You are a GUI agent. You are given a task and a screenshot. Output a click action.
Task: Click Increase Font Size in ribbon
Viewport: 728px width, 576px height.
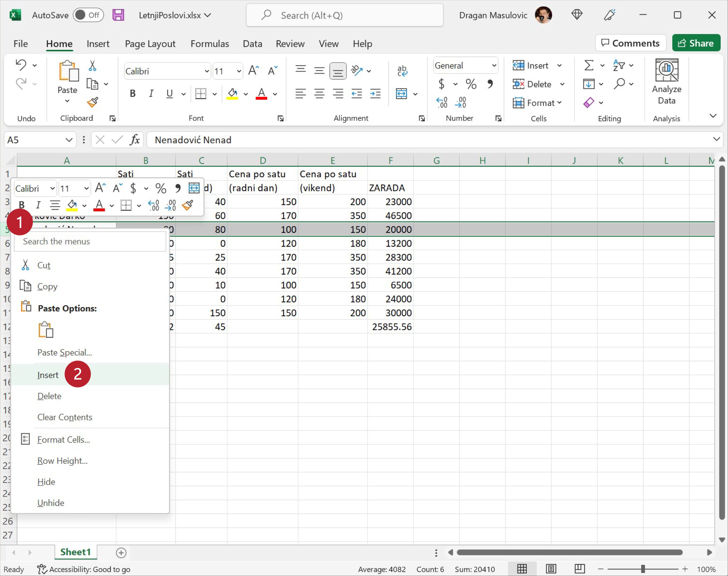click(x=253, y=71)
